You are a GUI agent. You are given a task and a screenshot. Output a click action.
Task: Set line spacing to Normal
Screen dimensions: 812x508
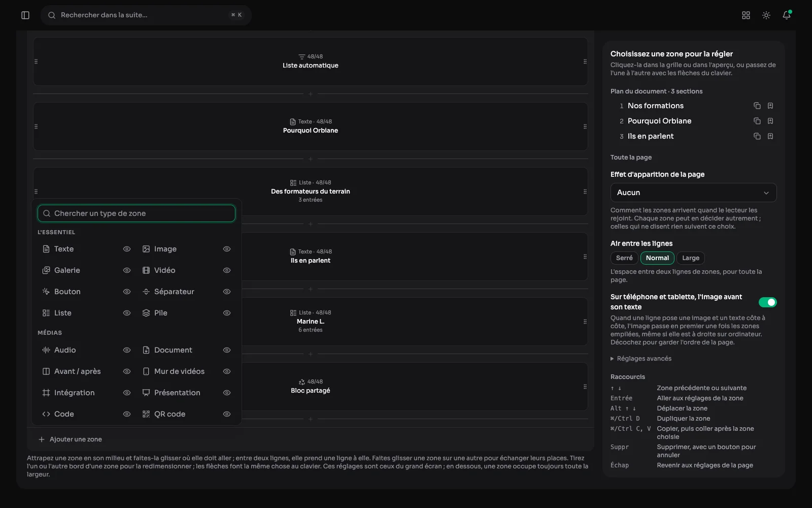pyautogui.click(x=657, y=258)
